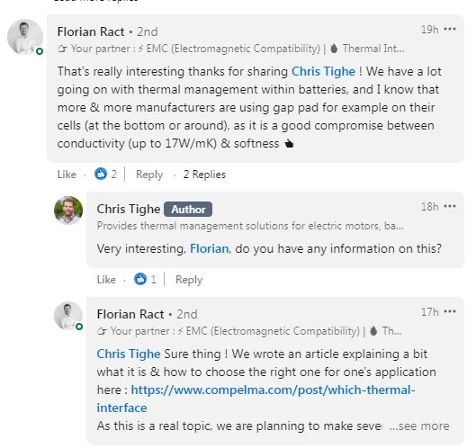Image resolution: width=476 pixels, height=448 pixels.
Task: Open Chris Tighe mention in Florian's 17h reply
Action: coord(129,354)
